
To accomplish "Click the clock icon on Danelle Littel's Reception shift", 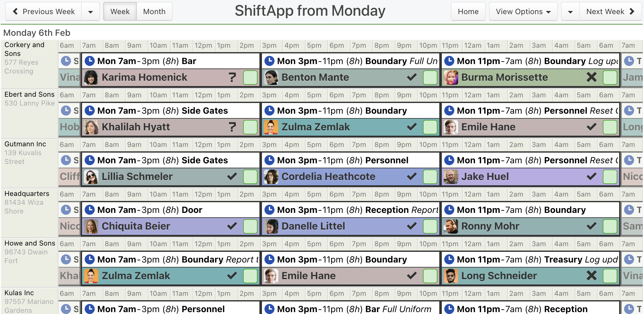I will coord(269,210).
